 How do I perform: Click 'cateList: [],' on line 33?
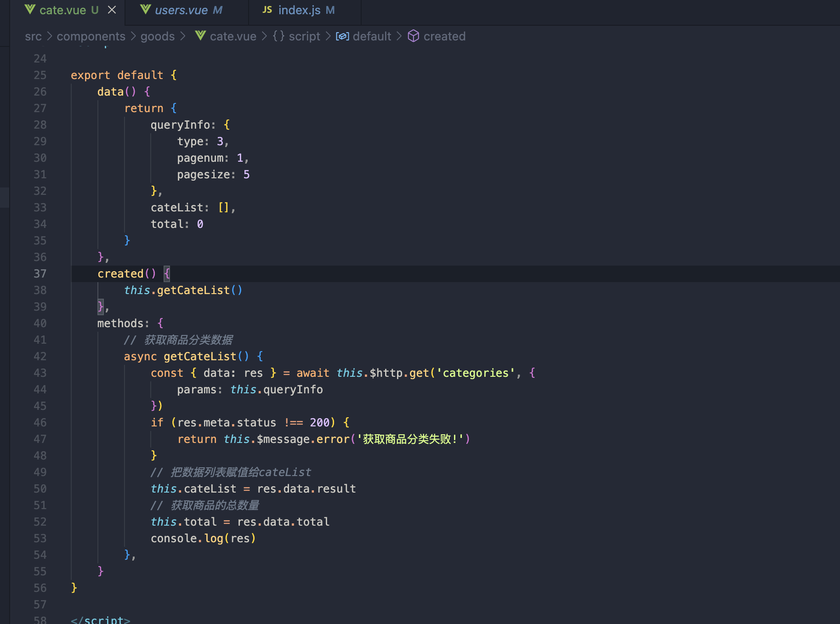pyautogui.click(x=193, y=208)
